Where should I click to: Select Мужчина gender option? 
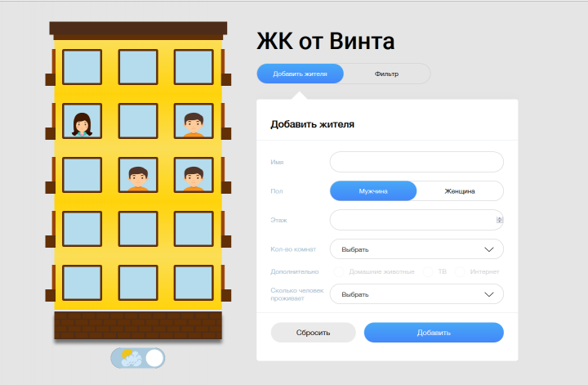tap(373, 191)
